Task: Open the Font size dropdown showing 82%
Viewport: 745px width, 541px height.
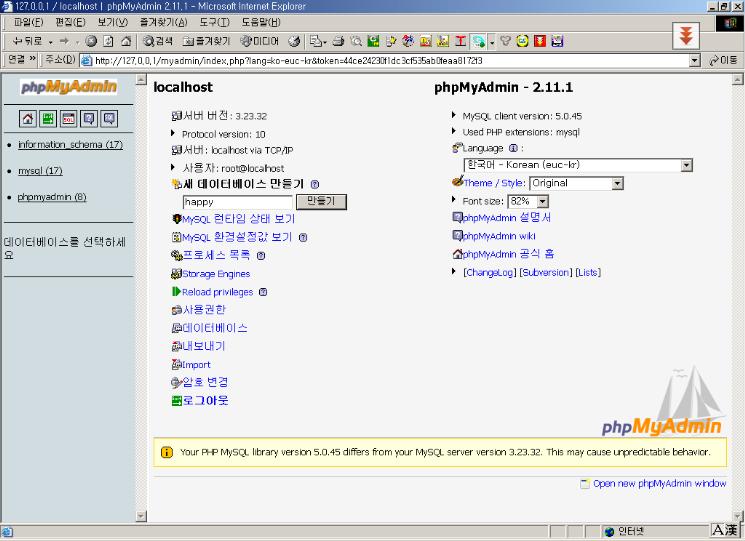Action: click(x=528, y=201)
